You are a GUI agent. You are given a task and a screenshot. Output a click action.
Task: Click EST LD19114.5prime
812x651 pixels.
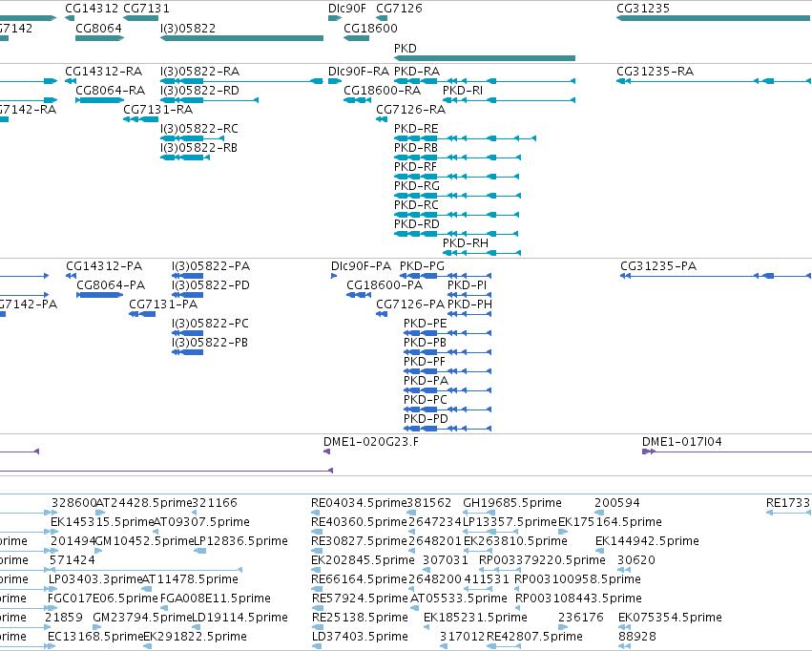239,618
